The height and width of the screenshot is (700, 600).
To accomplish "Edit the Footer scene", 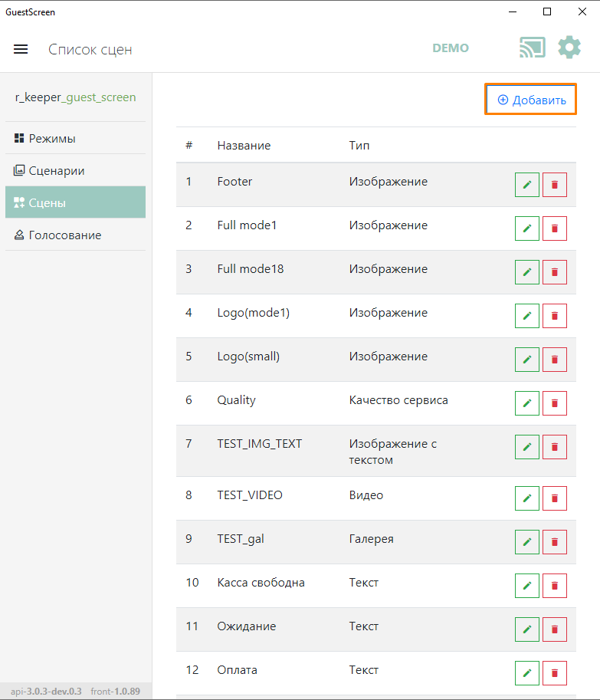I will [526, 185].
